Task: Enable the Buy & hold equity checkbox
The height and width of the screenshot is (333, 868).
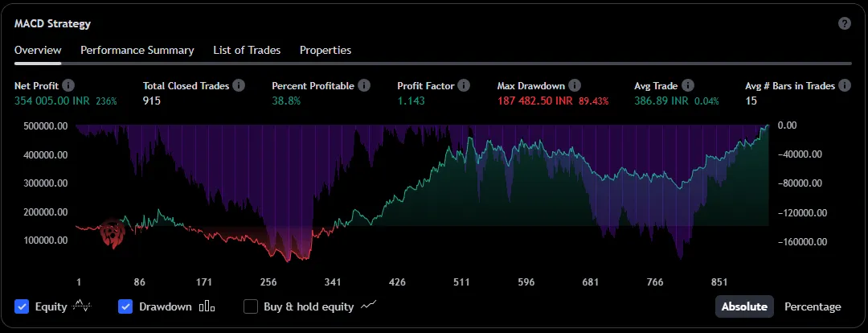Action: tap(251, 306)
